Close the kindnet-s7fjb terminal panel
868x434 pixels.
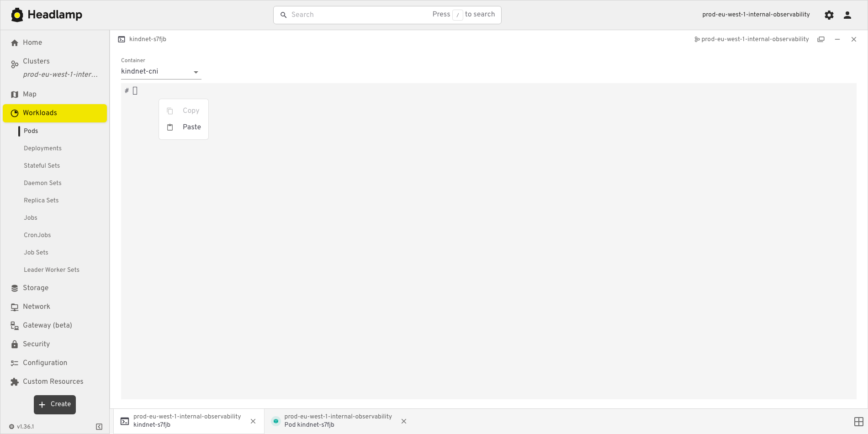click(x=854, y=39)
